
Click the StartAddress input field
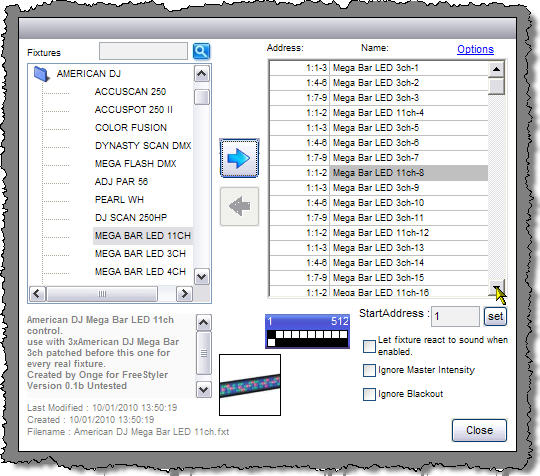point(455,316)
